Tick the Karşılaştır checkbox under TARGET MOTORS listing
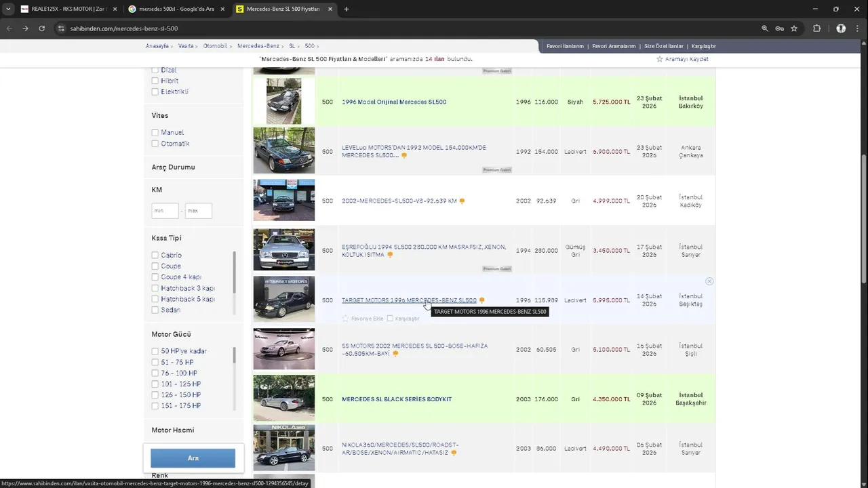The height and width of the screenshot is (488, 868). point(390,319)
